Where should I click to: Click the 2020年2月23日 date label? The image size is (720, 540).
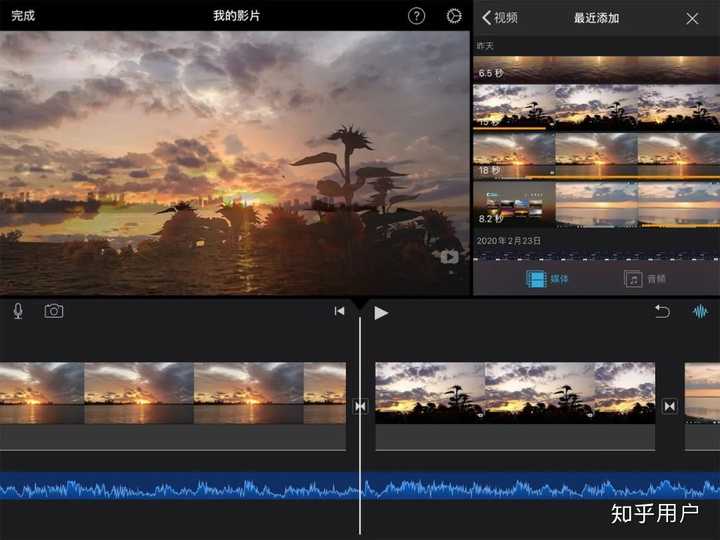pos(508,241)
